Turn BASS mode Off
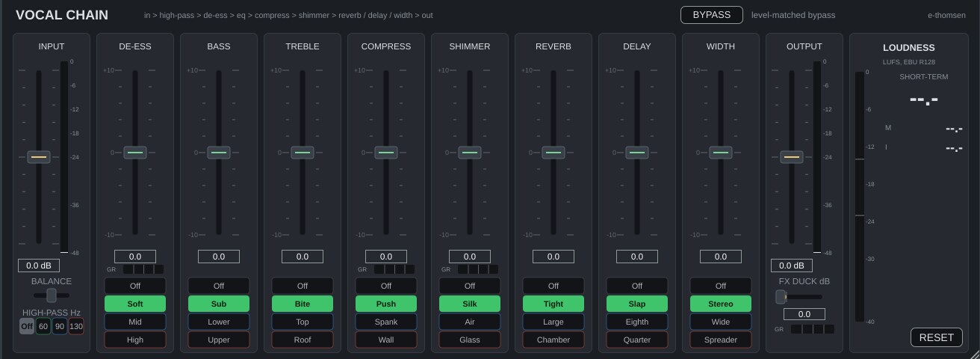980x359 pixels. tap(219, 286)
